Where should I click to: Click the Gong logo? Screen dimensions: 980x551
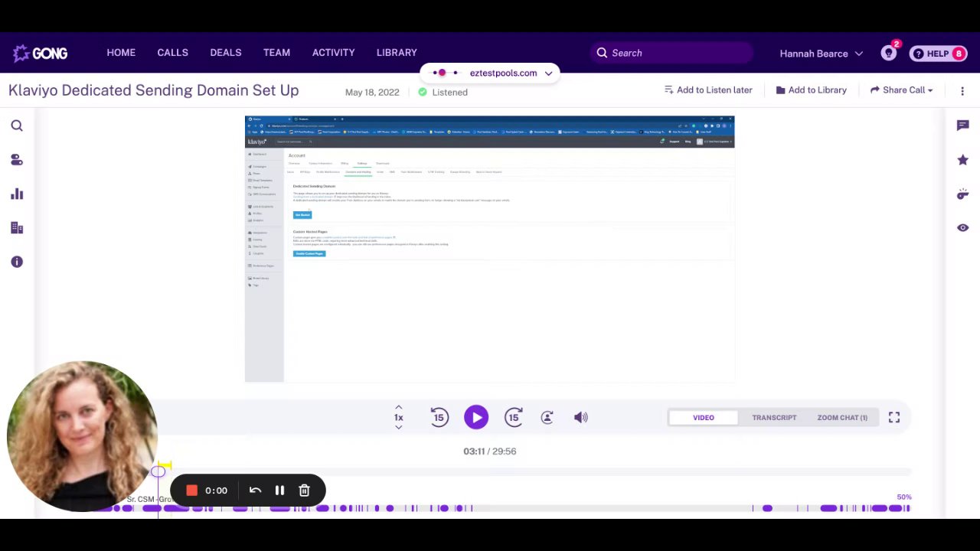(40, 53)
